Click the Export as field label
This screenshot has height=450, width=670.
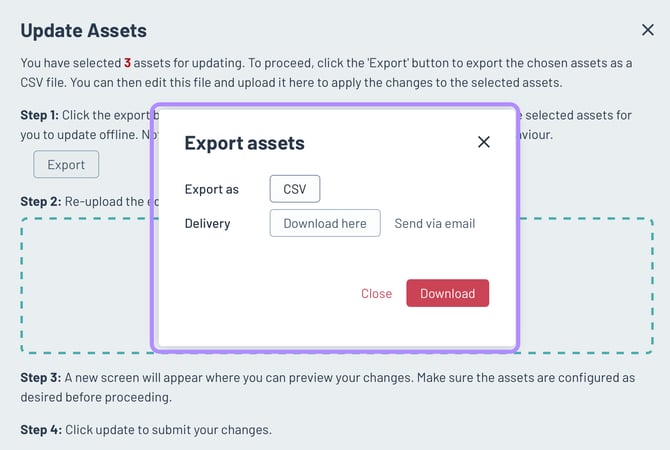tap(212, 189)
